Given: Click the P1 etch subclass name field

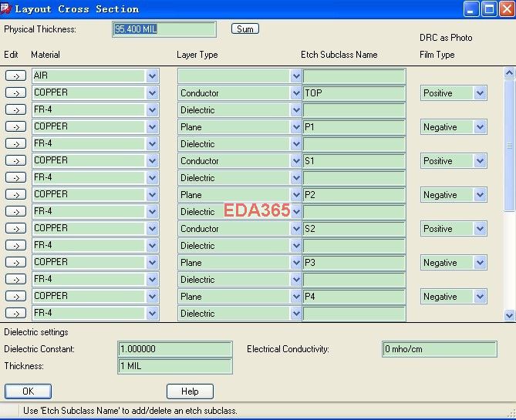Looking at the screenshot, I should coord(354,127).
